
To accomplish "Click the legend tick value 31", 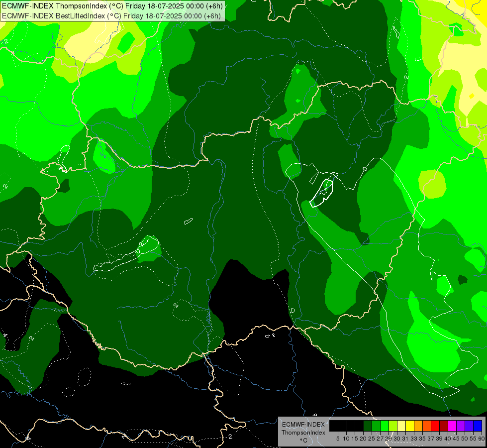I will pyautogui.click(x=405, y=439).
